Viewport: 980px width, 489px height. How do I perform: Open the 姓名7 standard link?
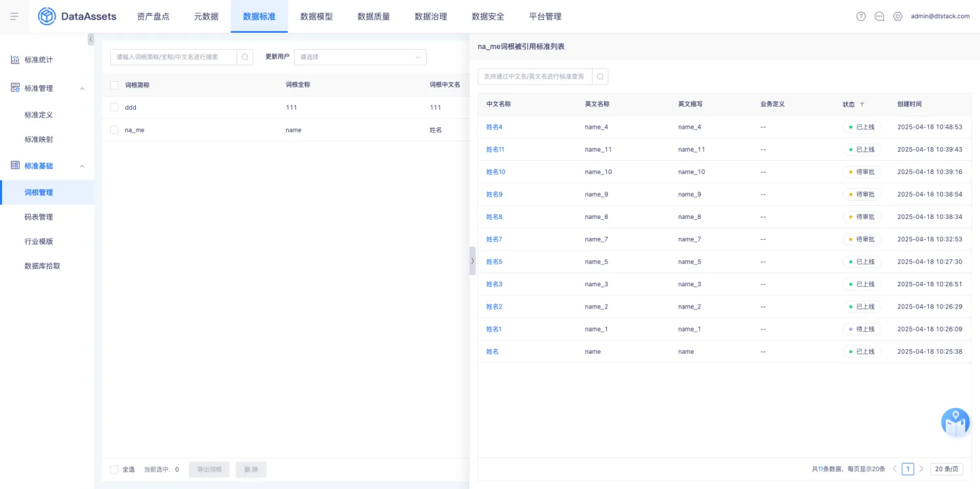(x=495, y=239)
